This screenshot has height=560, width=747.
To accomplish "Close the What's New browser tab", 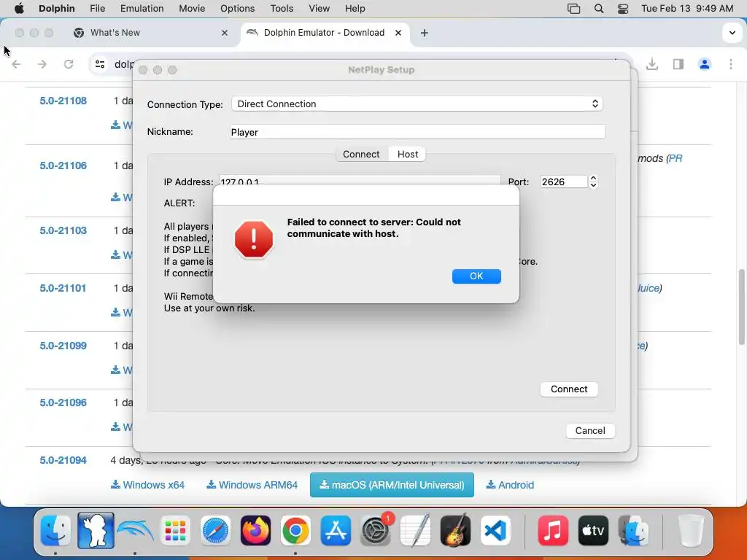I will pos(225,33).
